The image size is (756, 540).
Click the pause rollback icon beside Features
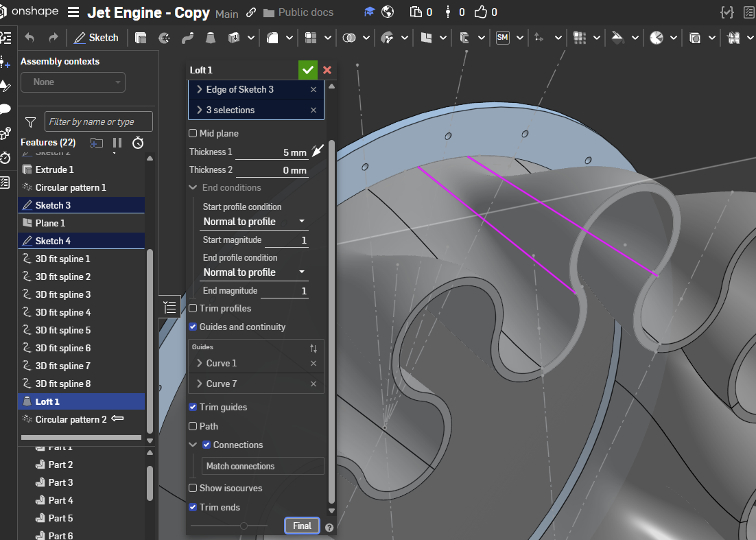[x=117, y=143]
